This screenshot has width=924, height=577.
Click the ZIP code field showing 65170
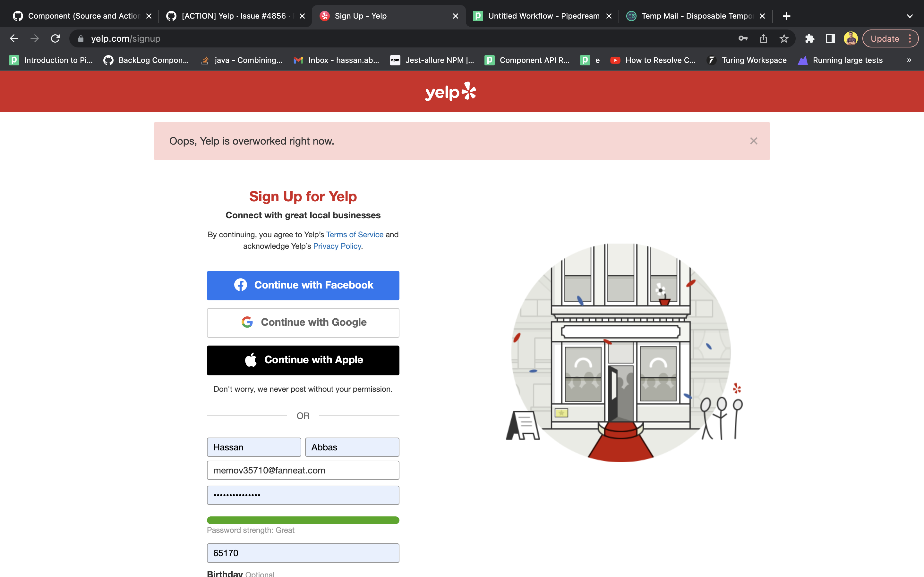pyautogui.click(x=303, y=553)
